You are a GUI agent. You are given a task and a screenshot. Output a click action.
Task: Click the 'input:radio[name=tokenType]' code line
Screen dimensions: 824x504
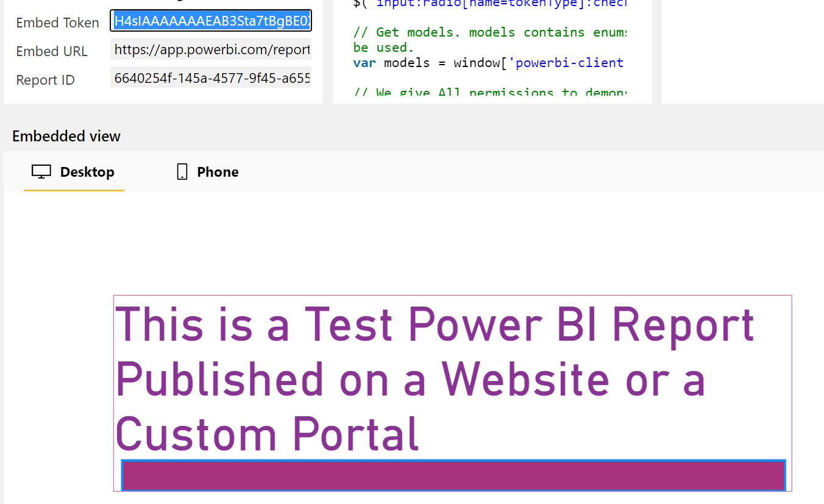click(490, 3)
